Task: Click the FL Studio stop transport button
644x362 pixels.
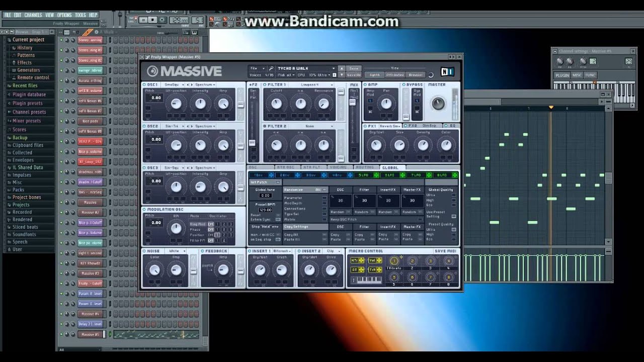Action: point(153,20)
